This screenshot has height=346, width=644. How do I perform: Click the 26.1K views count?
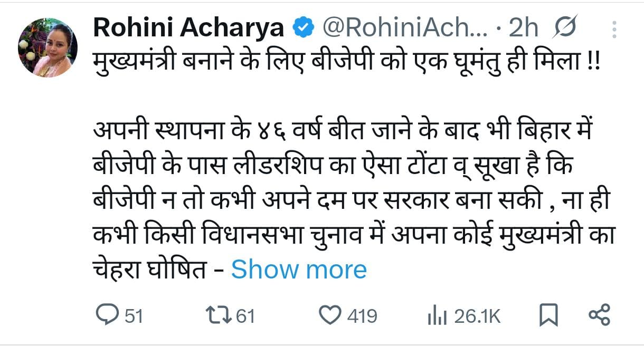[x=477, y=316]
